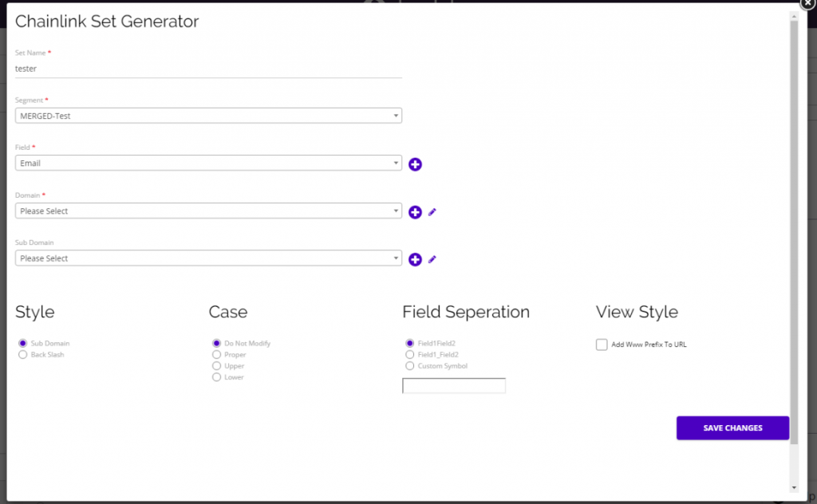
Task: Choose Upper in the Case section
Action: coord(216,365)
